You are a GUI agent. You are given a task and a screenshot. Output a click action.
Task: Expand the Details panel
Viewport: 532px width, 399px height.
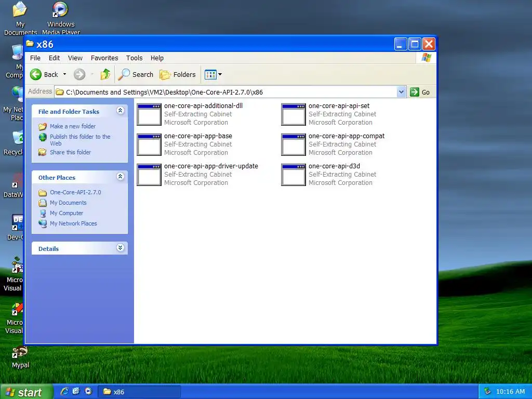[120, 247]
